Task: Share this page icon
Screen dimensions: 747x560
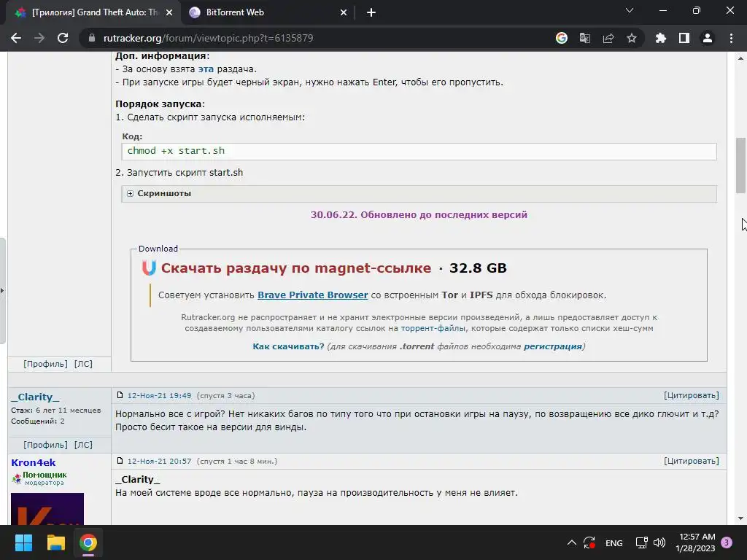Action: [x=608, y=38]
